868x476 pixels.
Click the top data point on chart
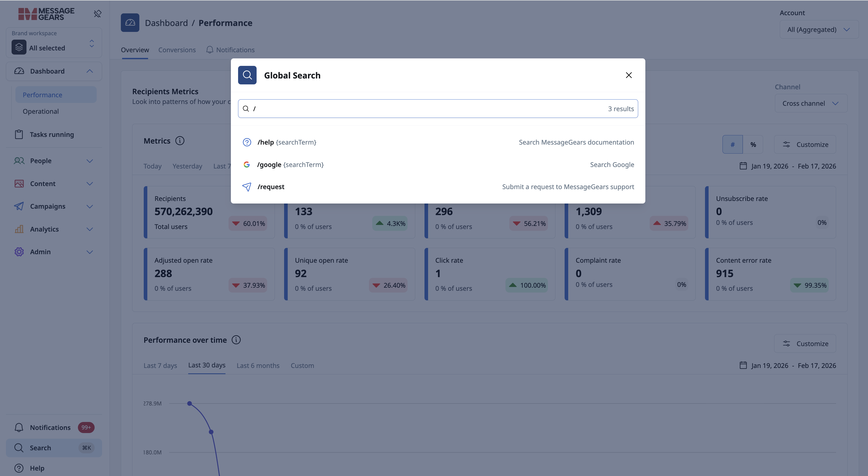(190, 403)
